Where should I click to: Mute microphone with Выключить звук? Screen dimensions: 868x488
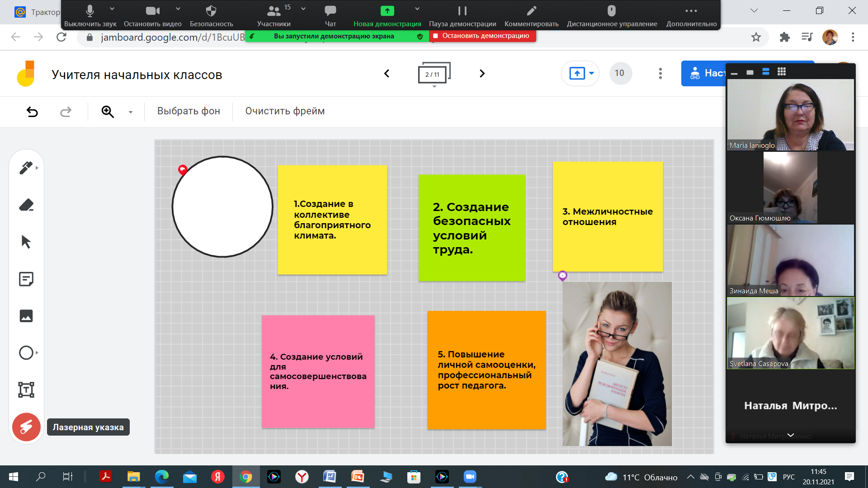[90, 15]
